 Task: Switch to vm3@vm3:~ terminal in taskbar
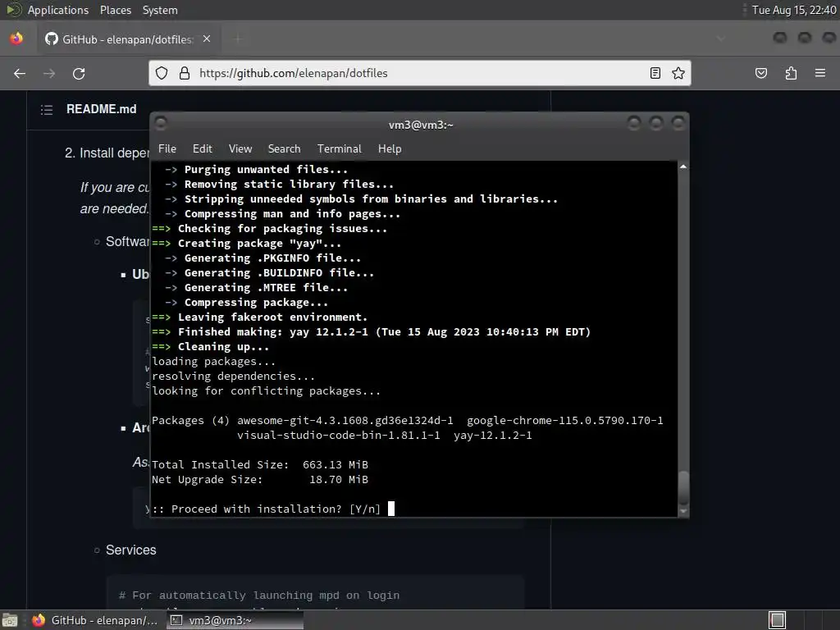[235, 620]
